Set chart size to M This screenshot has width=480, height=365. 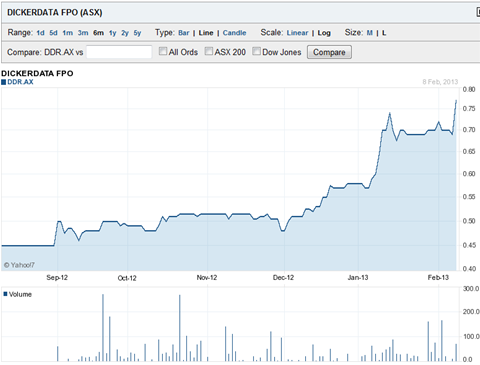point(370,33)
